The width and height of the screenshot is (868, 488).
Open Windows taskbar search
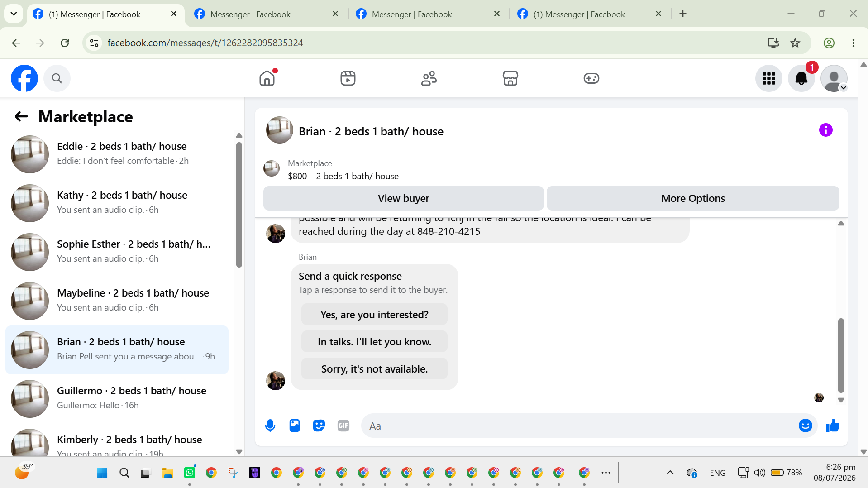(x=124, y=473)
